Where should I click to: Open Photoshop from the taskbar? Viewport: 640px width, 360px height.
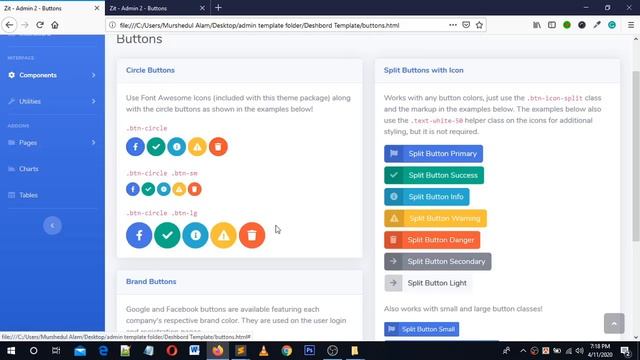pos(309,351)
